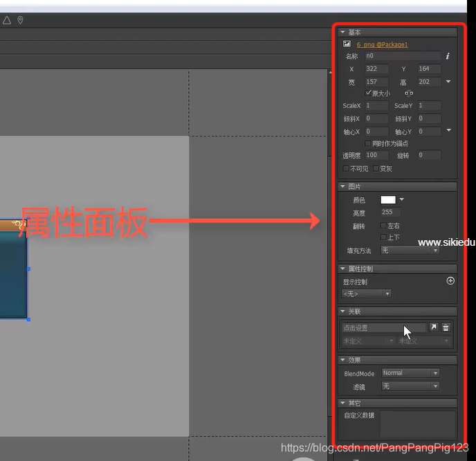Click the triangle shape icon in toolbar
The height and width of the screenshot is (461, 476).
[7, 20]
